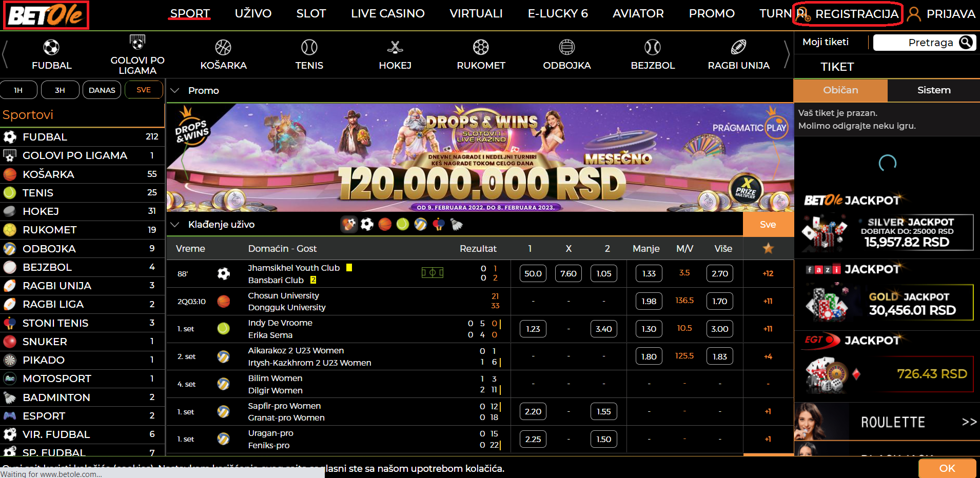Select odds 1.50 for Feniks-pro

[604, 439]
